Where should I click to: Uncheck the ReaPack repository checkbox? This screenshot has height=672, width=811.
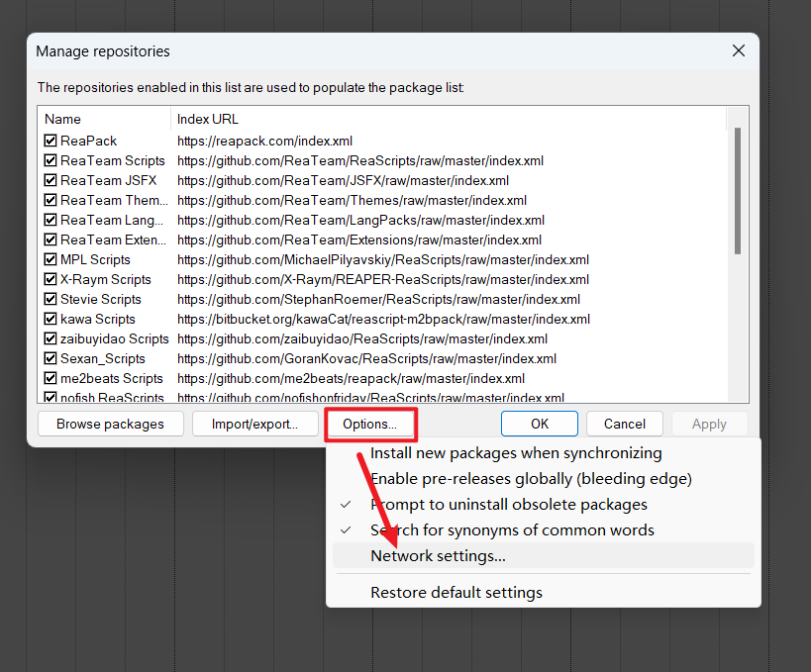point(51,141)
